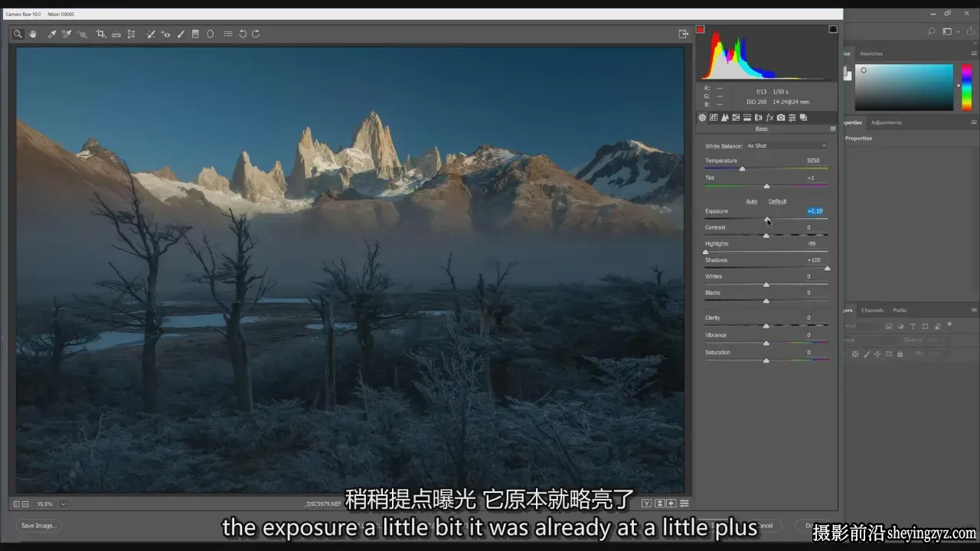Open the Presets panel tab

[792, 117]
